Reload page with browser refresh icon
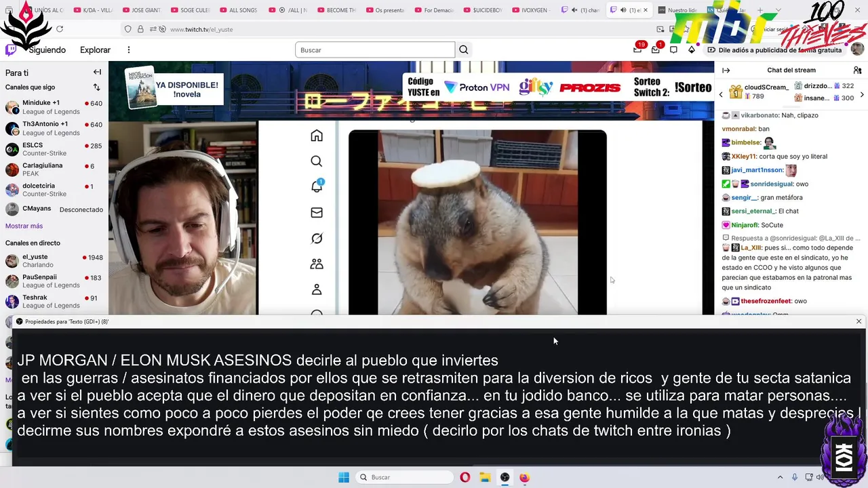The image size is (868, 488). [60, 29]
